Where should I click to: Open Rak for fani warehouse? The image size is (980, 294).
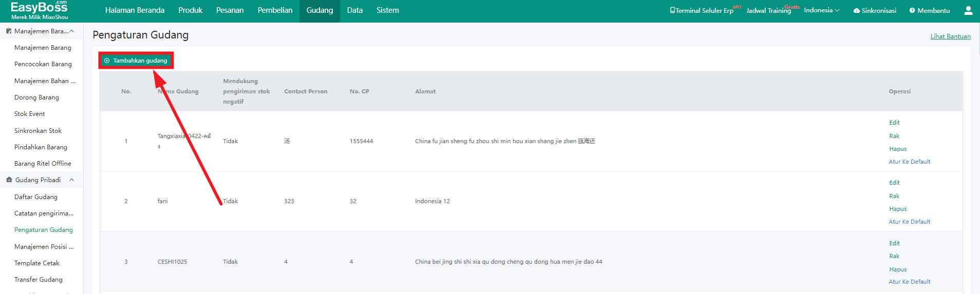pos(894,196)
